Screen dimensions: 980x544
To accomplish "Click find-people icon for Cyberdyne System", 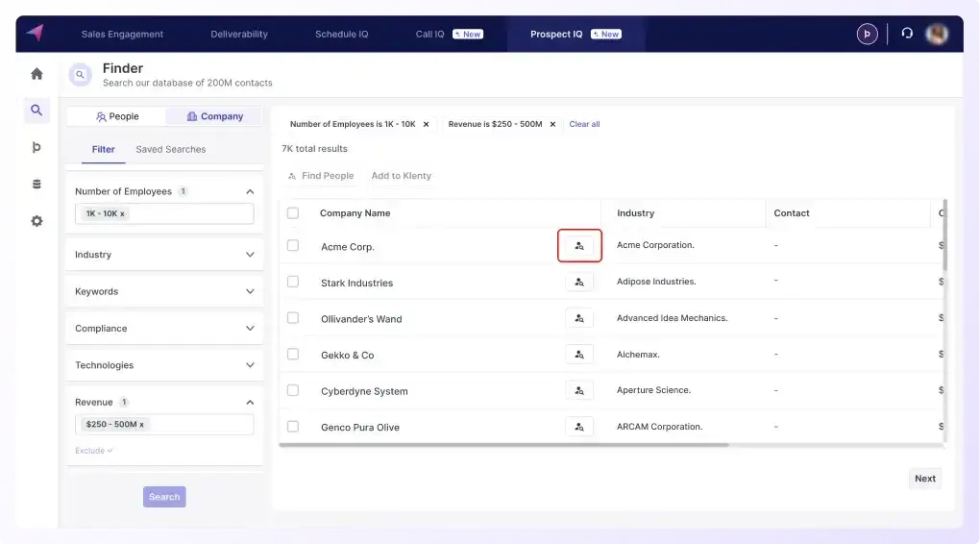I will [x=579, y=391].
